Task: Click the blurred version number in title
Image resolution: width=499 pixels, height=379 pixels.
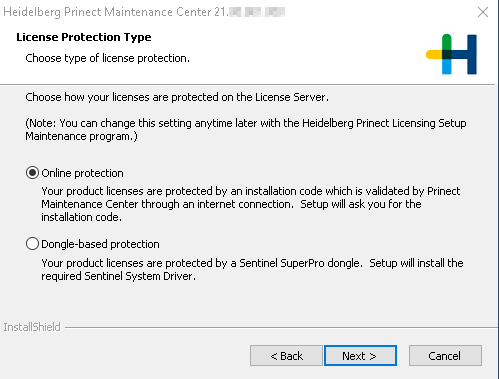Action: click(257, 12)
